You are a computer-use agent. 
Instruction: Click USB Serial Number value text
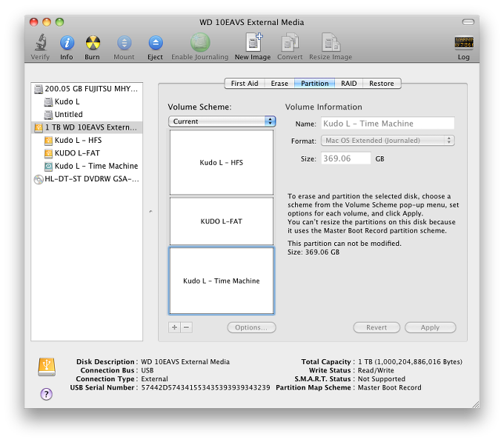(206, 387)
